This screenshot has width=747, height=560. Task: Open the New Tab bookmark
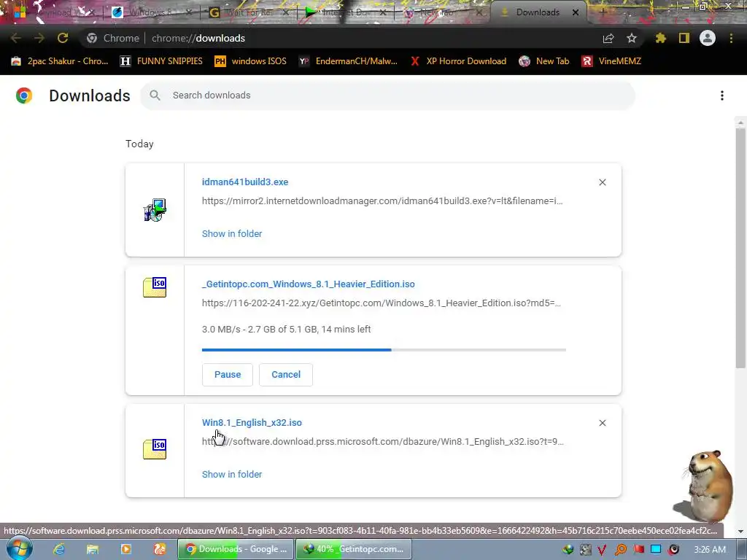(x=544, y=61)
